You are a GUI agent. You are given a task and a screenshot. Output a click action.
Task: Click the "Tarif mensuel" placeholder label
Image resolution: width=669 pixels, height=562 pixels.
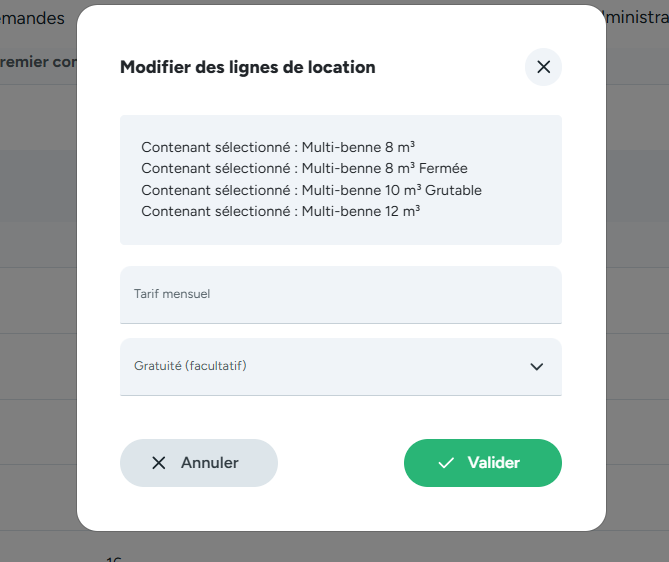[172, 294]
